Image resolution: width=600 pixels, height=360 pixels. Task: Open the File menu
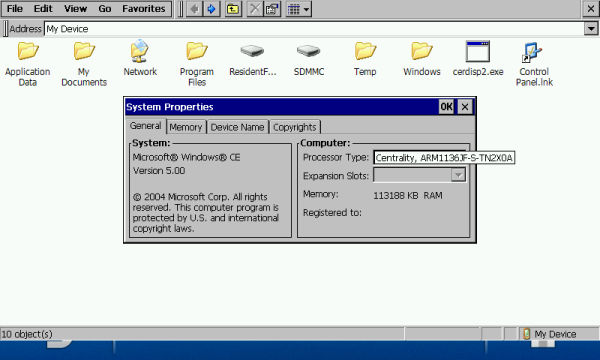[15, 8]
